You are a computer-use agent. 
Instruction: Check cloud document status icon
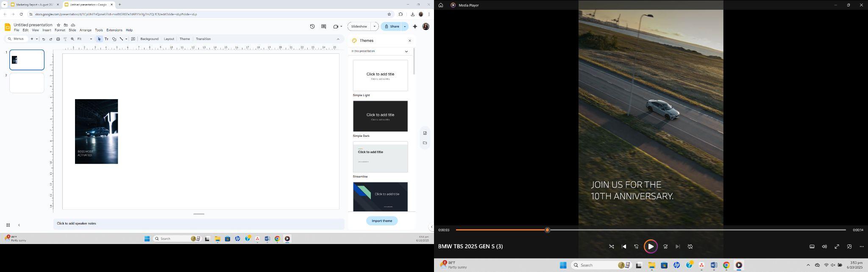click(73, 25)
